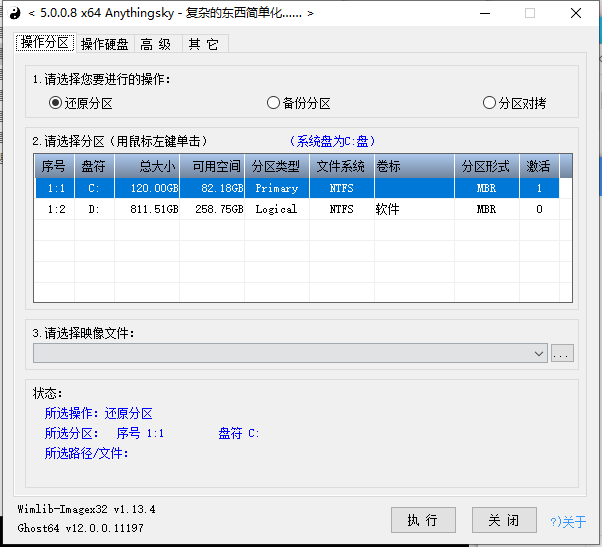This screenshot has width=602, height=547.
Task: Click the Ghost64 v12.0.0.11197 version text
Action: pyautogui.click(x=81, y=528)
